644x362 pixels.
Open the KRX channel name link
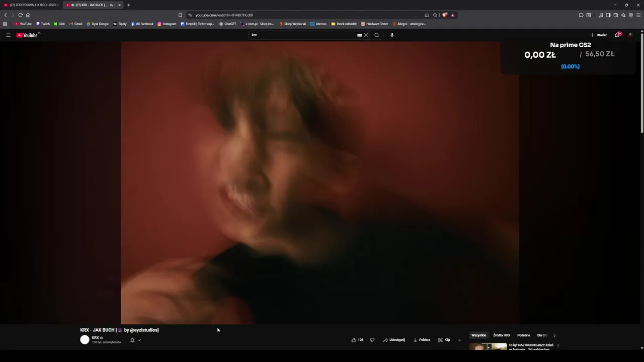pos(95,338)
